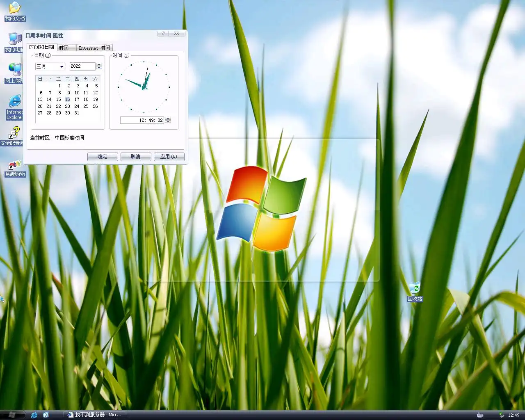Viewport: 525px width, 420px height.
Task: Click the time field showing 12:49:02
Action: coord(142,120)
